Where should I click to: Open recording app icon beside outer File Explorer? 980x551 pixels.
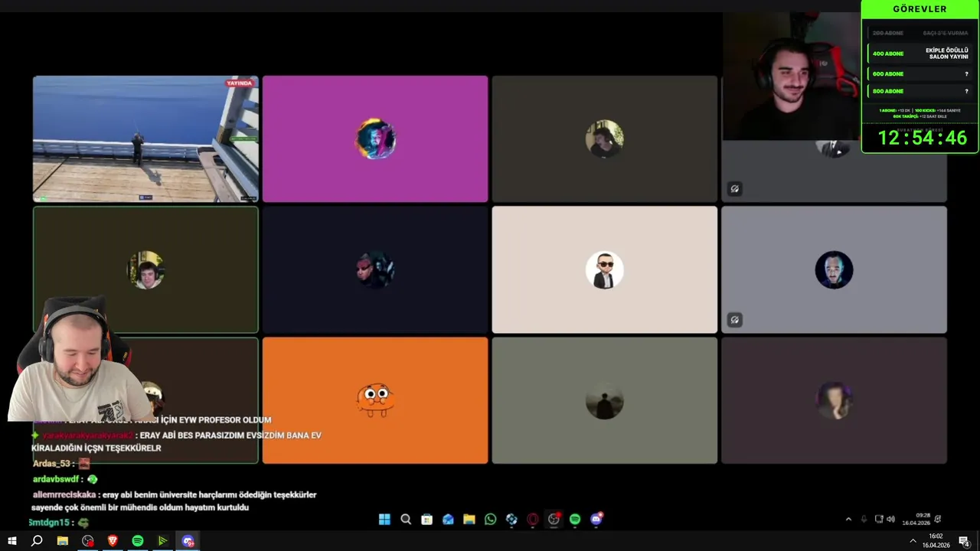coord(88,541)
